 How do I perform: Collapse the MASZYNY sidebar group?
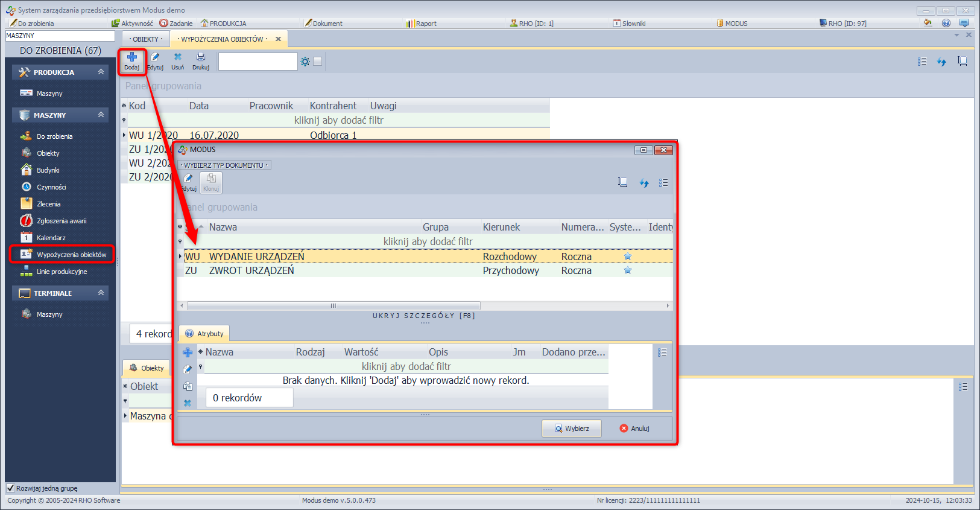coord(101,115)
